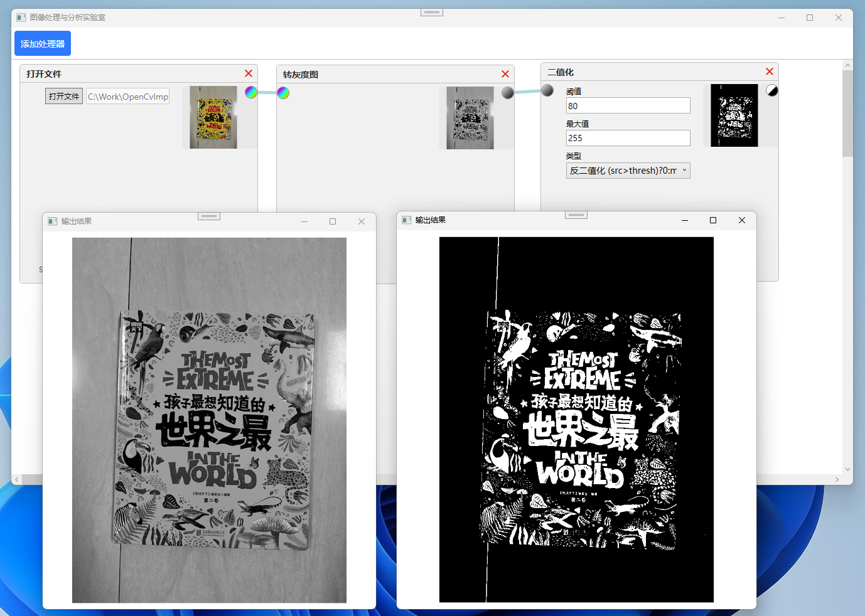The image size is (865, 616).
Task: Maximize the grayscale 输出结果 window
Action: [333, 221]
